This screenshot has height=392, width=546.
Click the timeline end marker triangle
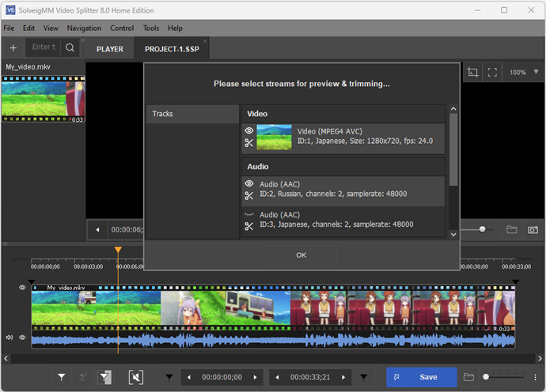(x=516, y=281)
